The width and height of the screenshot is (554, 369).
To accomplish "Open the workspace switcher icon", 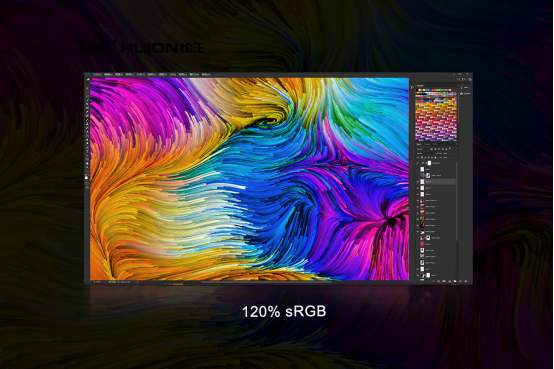I will (x=463, y=80).
